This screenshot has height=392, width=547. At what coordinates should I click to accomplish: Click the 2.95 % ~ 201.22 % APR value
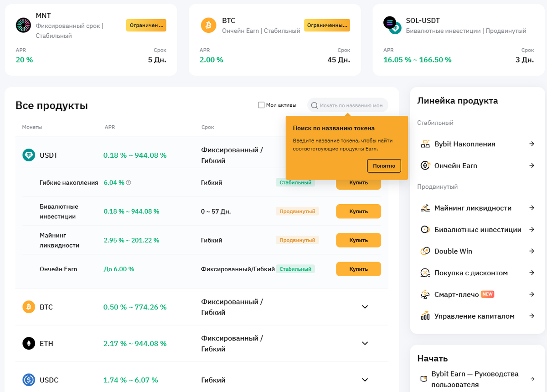coord(132,240)
